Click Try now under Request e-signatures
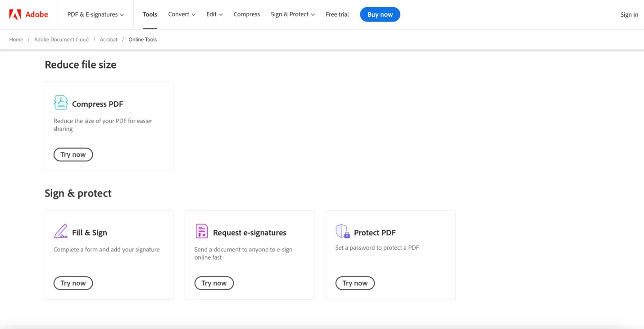644x329 pixels. 214,283
